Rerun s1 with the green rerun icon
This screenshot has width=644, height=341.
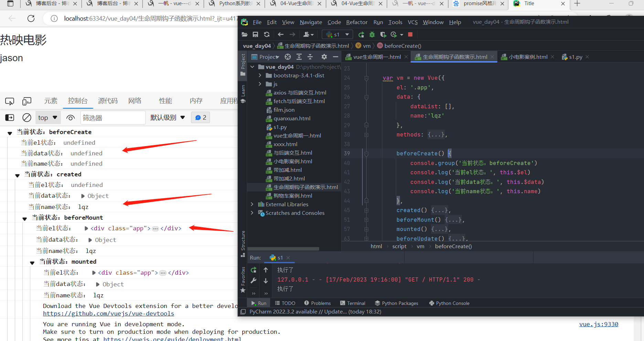tap(361, 34)
